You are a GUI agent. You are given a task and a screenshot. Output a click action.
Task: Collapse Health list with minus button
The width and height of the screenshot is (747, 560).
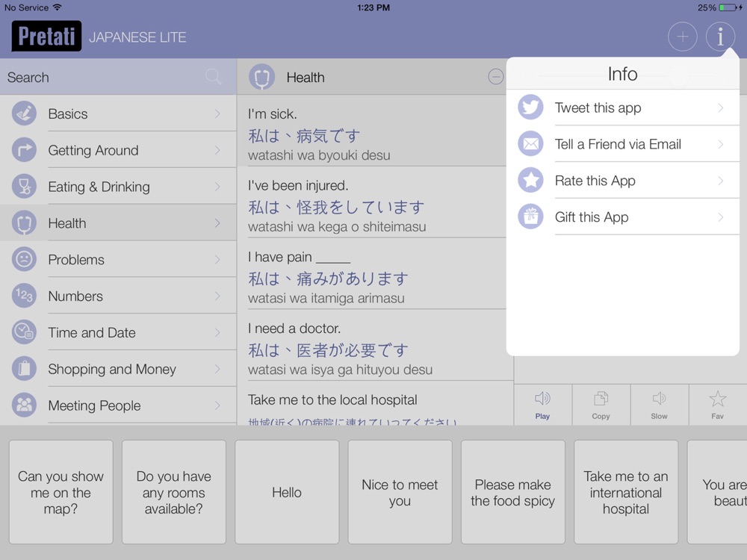coord(495,77)
